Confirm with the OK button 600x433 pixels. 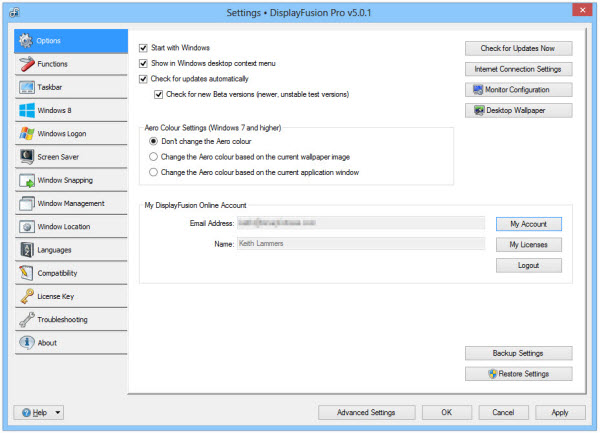pyautogui.click(x=447, y=413)
